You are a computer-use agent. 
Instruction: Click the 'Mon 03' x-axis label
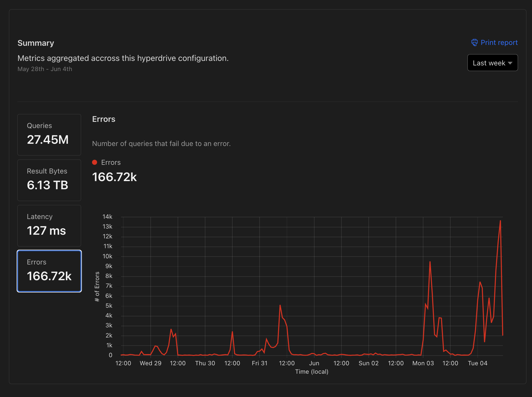(x=423, y=363)
